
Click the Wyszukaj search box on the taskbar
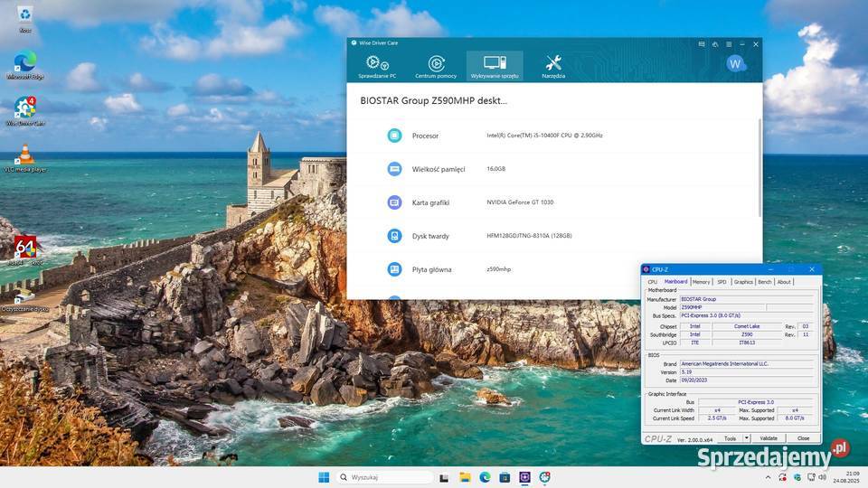385,477
